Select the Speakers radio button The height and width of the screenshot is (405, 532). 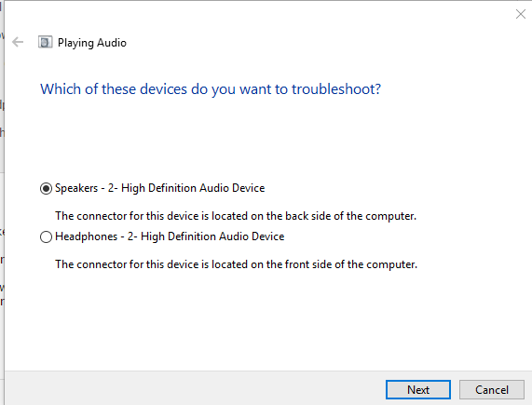coord(46,188)
